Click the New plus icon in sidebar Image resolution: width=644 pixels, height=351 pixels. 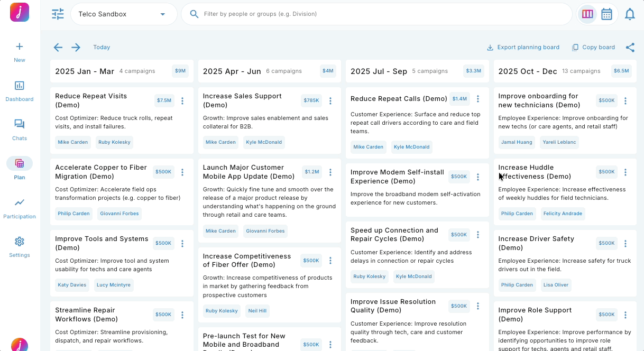click(20, 47)
